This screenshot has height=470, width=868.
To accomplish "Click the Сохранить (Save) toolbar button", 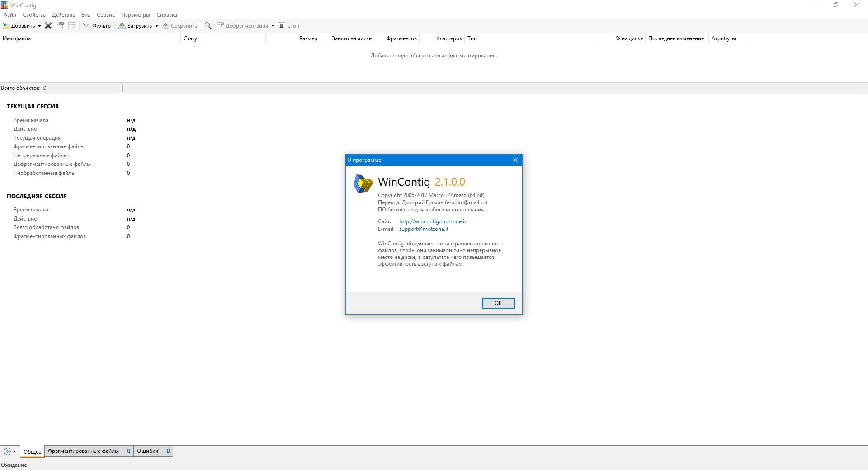I will click(179, 26).
